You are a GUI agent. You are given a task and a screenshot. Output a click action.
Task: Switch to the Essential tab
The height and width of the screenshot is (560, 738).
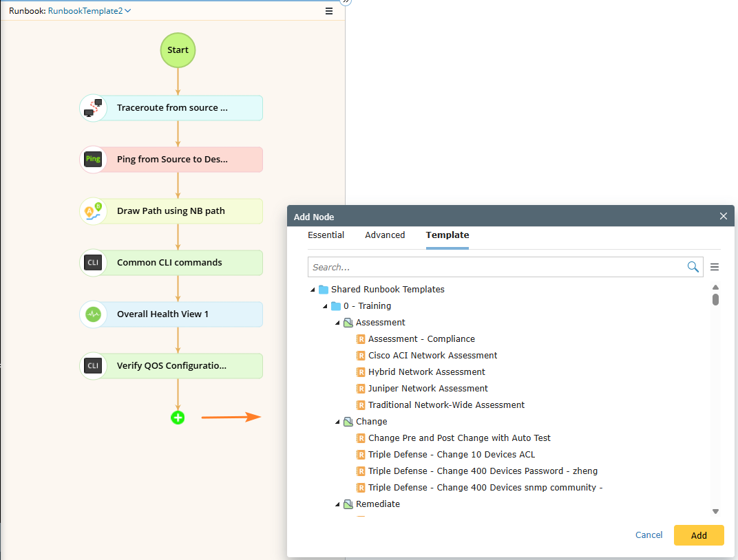326,235
